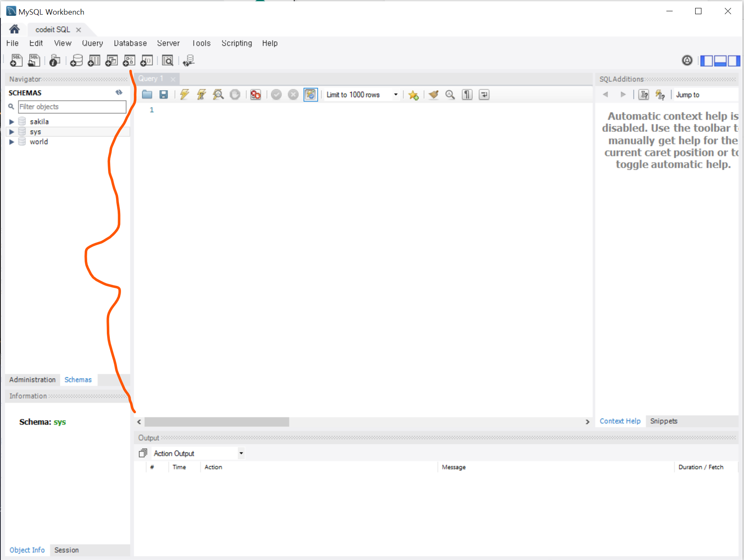
Task: Close the codeit SQL connection tab
Action: click(x=78, y=30)
